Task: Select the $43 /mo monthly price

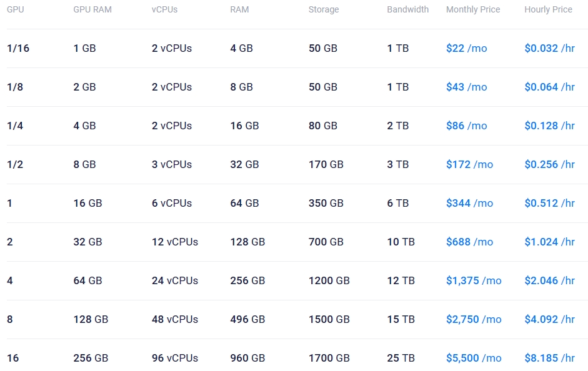Action: (466, 87)
